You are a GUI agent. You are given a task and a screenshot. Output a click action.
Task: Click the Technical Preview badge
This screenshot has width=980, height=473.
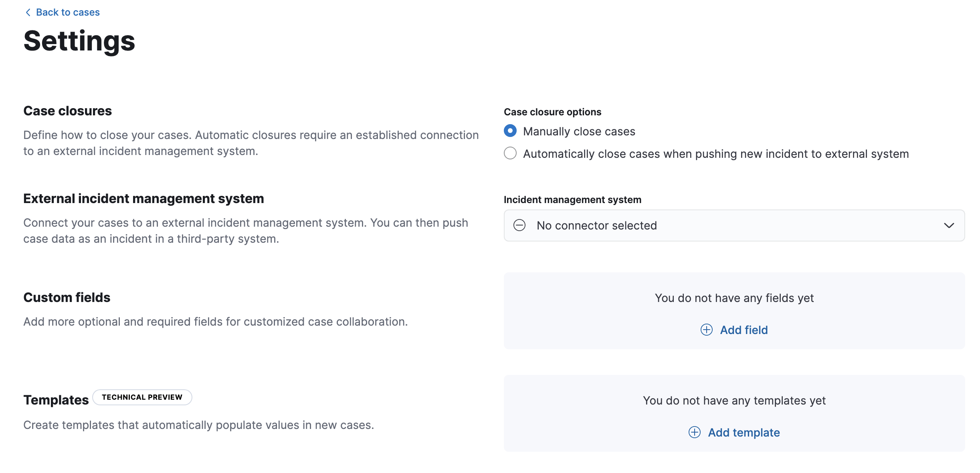pyautogui.click(x=142, y=397)
